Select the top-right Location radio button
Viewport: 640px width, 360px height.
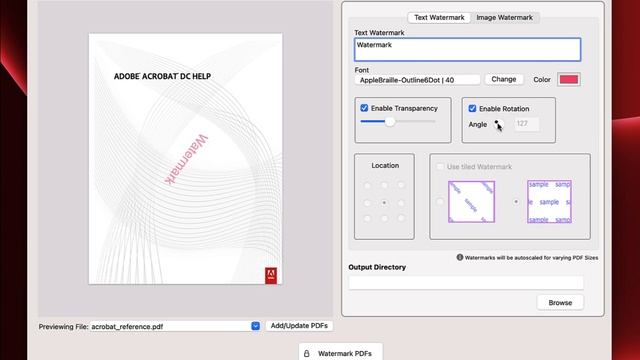click(401, 186)
